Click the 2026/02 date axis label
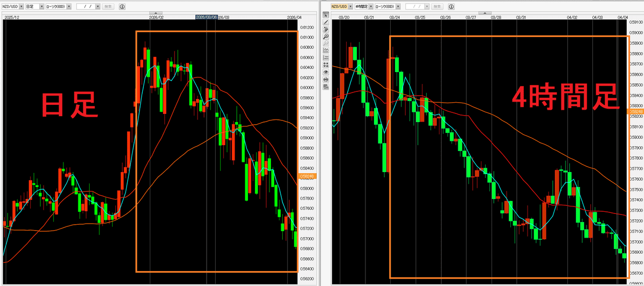644x286 pixels. pyautogui.click(x=157, y=17)
